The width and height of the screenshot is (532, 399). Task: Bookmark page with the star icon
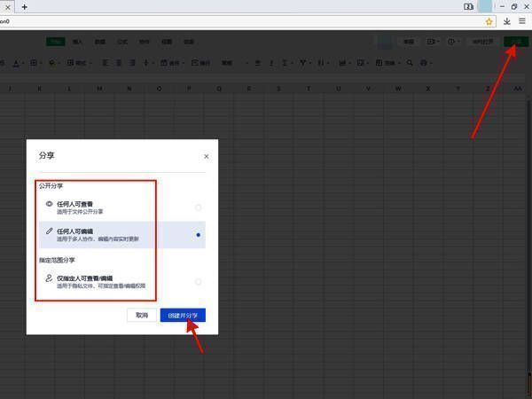point(489,21)
